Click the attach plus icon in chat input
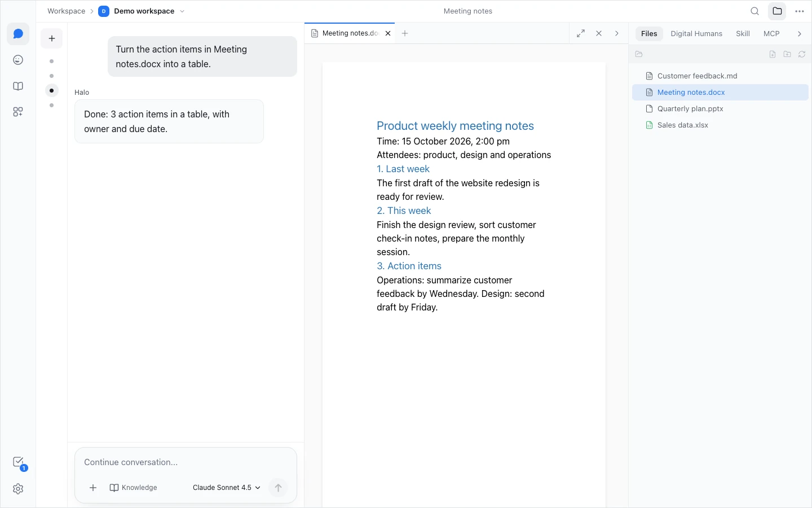 coord(93,488)
